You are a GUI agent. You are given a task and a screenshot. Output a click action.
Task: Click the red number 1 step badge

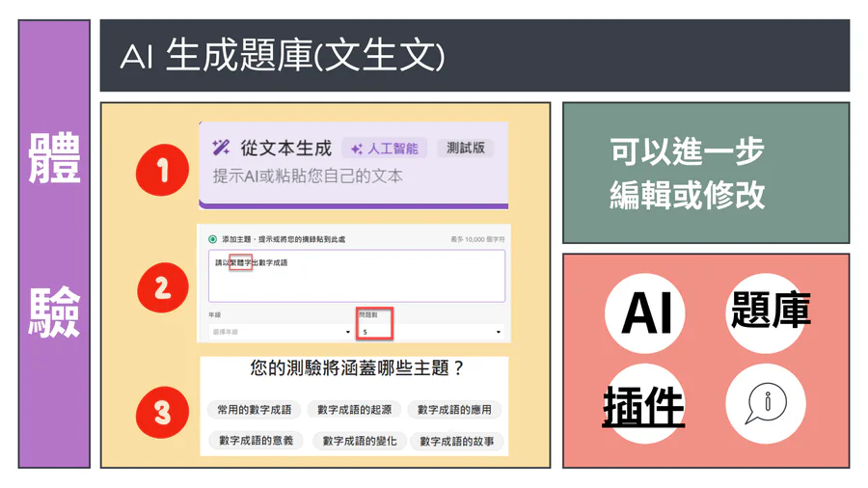click(x=162, y=171)
